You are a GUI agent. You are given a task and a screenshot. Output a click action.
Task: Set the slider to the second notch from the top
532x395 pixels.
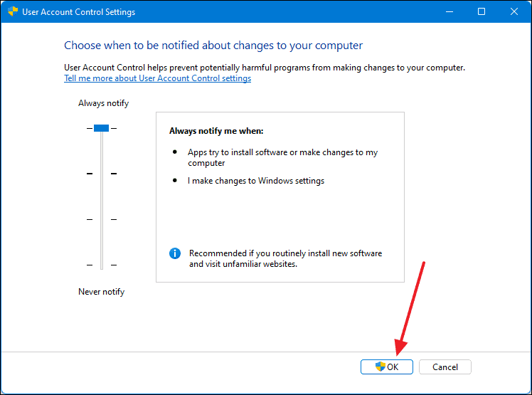102,174
